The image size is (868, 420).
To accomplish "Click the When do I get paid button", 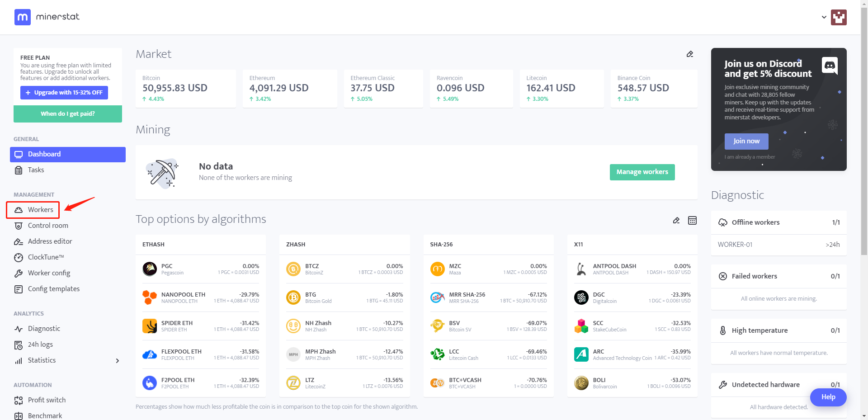I will coord(68,114).
